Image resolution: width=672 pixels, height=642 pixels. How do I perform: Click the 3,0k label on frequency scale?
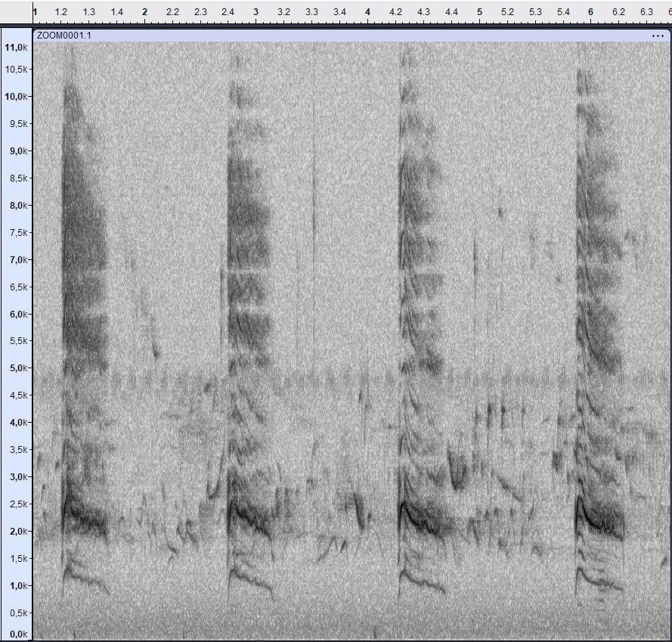point(19,477)
